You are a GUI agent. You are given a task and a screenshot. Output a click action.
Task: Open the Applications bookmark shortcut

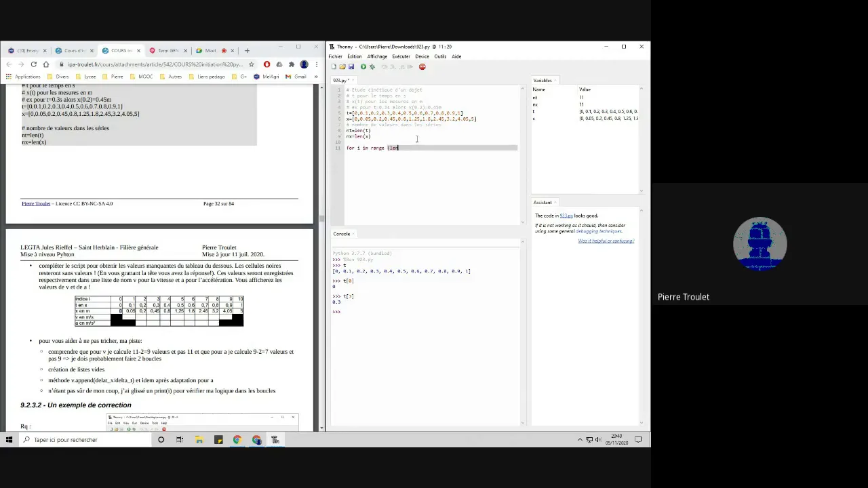(23, 77)
